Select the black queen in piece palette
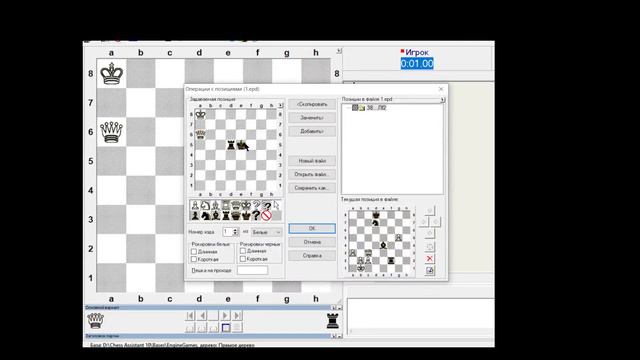 click(x=236, y=216)
